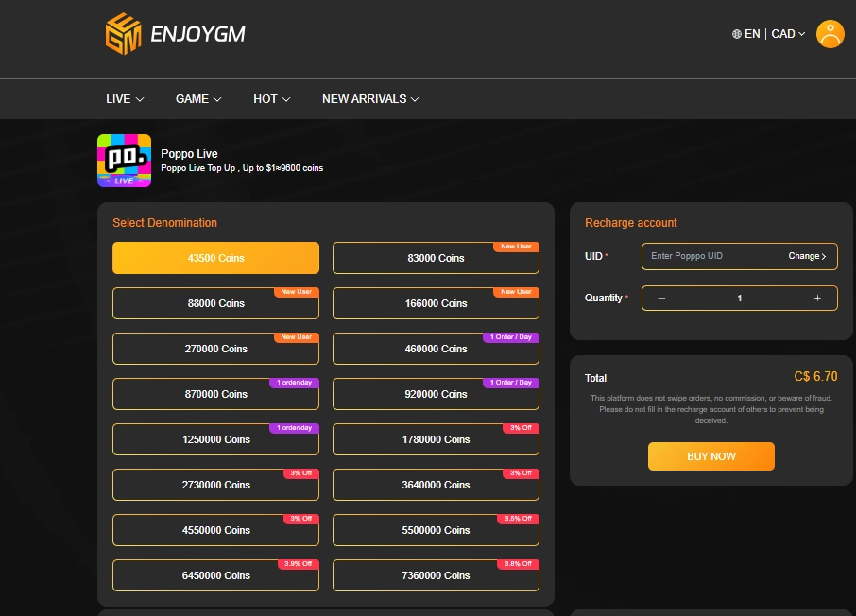
Task: Increase quantity with the plus icon
Action: coord(817,298)
